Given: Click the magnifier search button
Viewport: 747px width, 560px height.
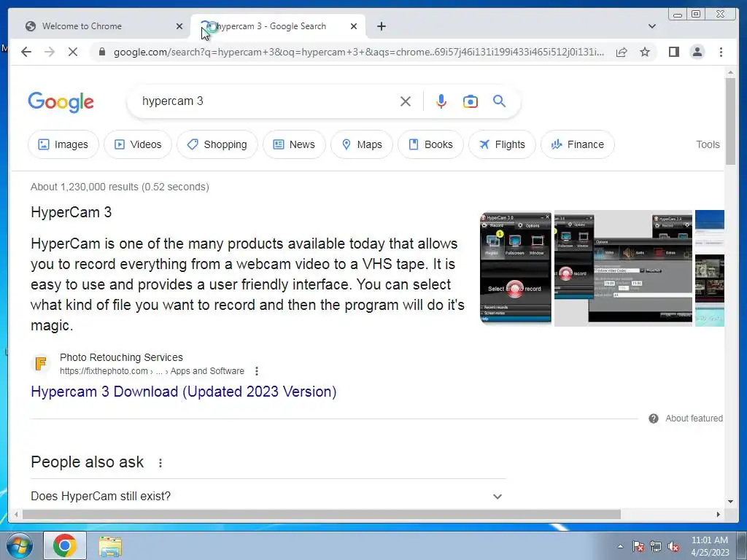Looking at the screenshot, I should coord(499,101).
